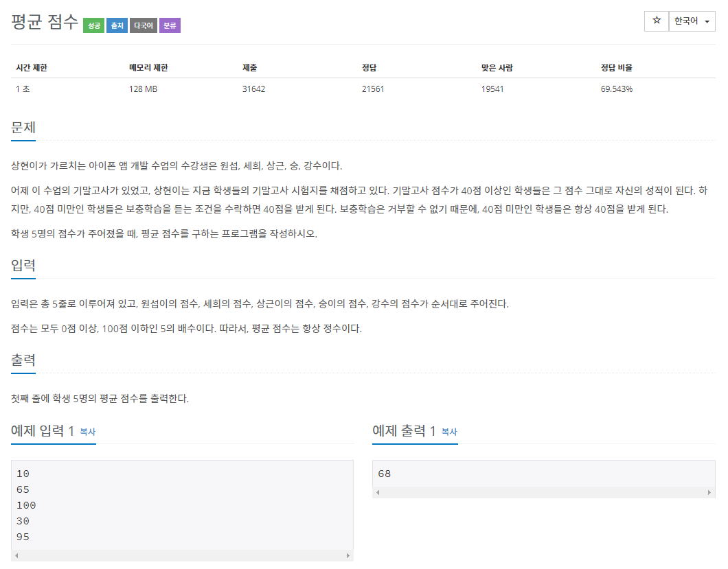
Task: Click the blue 출처 badge
Action: point(117,25)
